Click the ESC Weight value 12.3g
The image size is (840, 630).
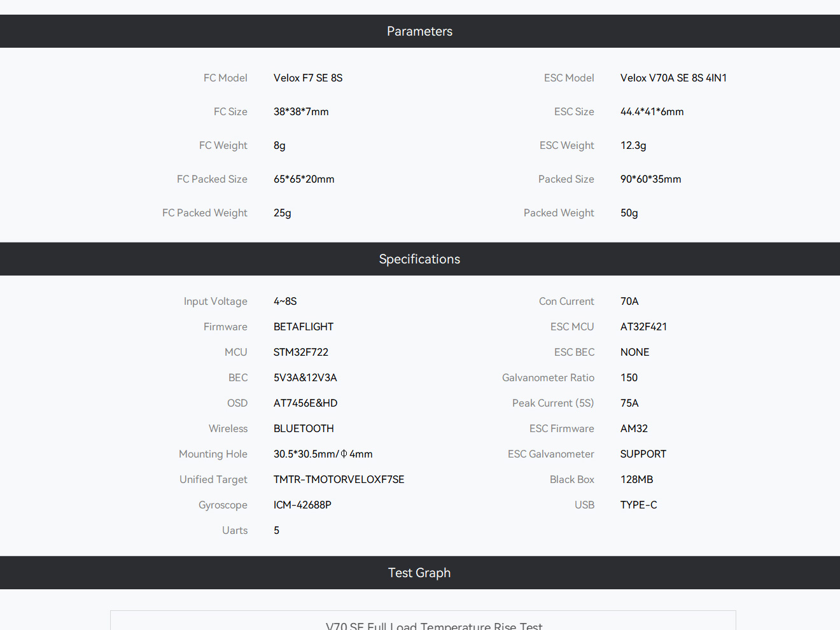633,145
